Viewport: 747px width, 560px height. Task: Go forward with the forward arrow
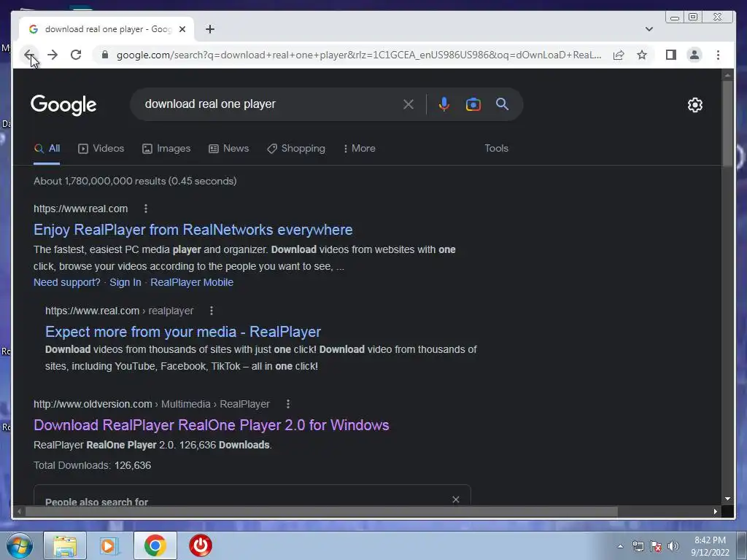point(53,55)
